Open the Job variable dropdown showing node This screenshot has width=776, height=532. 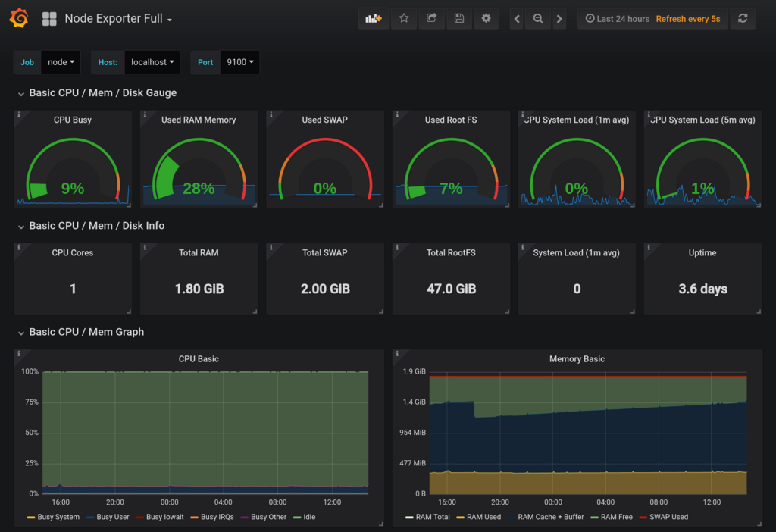(x=61, y=62)
